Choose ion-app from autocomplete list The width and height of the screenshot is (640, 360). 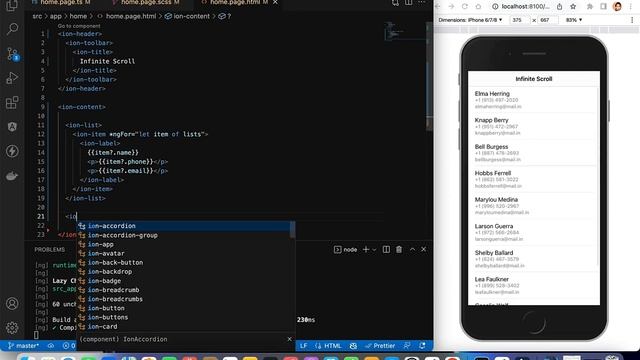(187, 244)
